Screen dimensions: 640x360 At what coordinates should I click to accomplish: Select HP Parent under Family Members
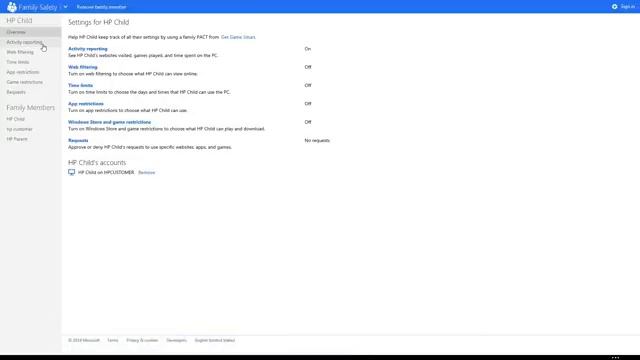coord(17,139)
